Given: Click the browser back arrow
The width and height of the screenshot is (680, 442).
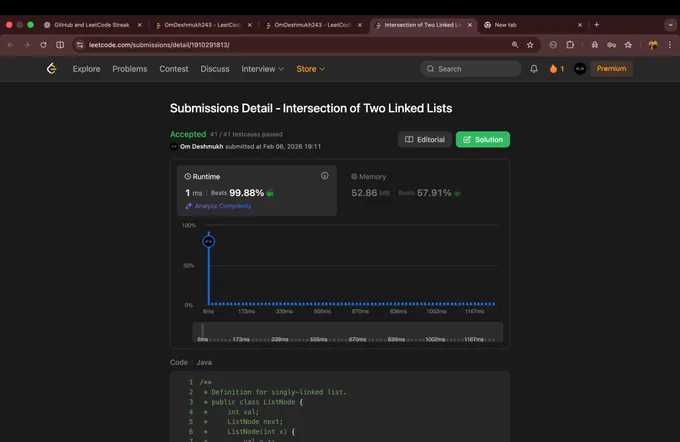Looking at the screenshot, I should point(10,45).
